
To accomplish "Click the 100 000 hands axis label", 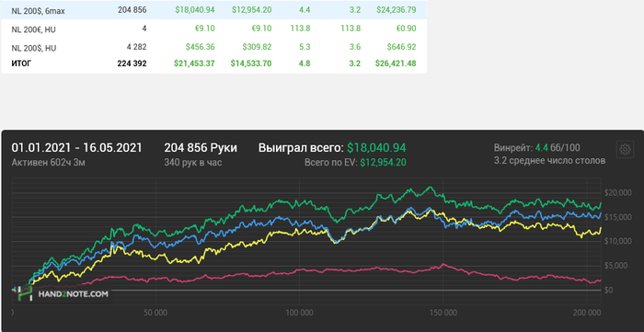I will [x=299, y=313].
